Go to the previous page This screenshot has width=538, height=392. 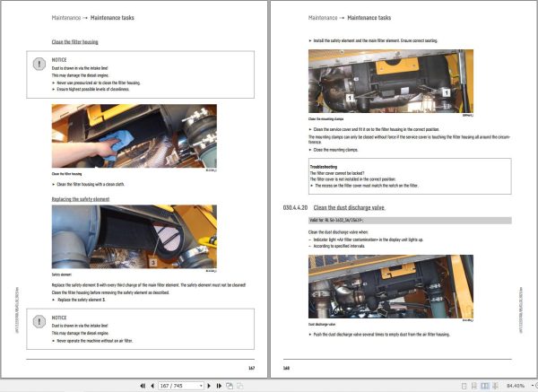click(x=152, y=386)
